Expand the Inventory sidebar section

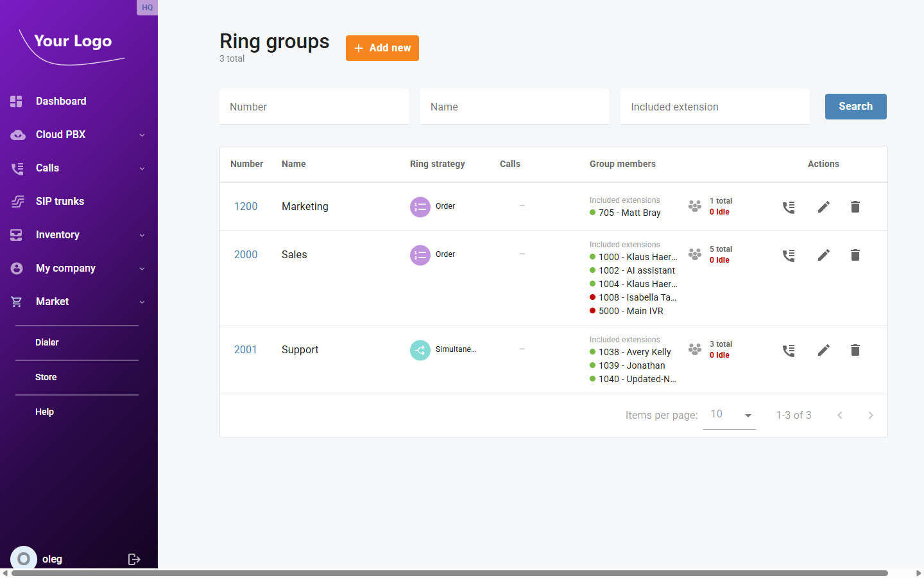pos(58,234)
